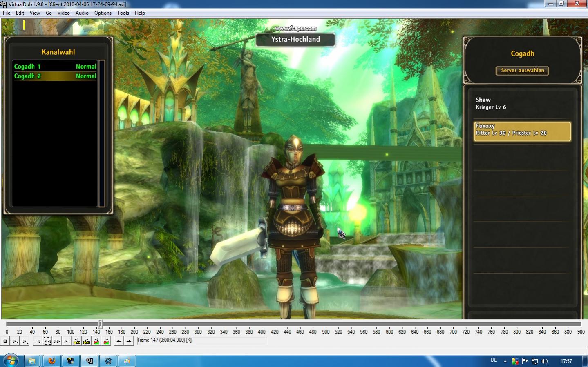The image size is (588, 367).
Task: Click the colorful security tray icon
Action: click(515, 361)
